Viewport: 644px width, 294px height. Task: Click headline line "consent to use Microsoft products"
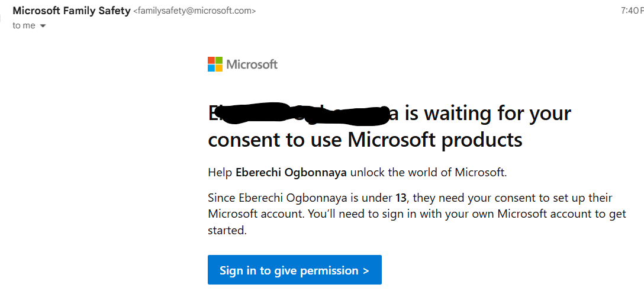(365, 140)
